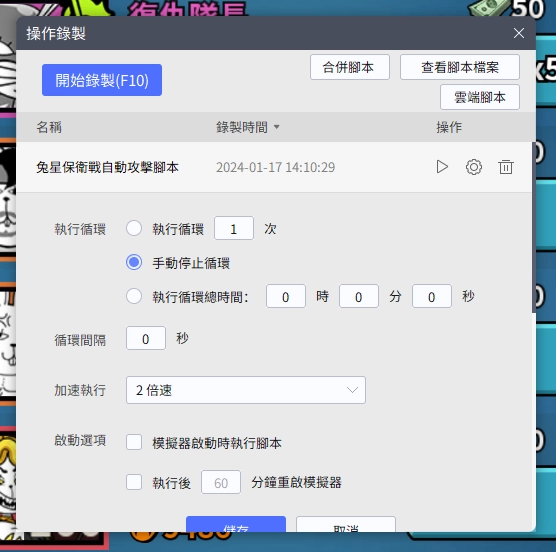Click the dialog's vertical scrollbar

533,227
